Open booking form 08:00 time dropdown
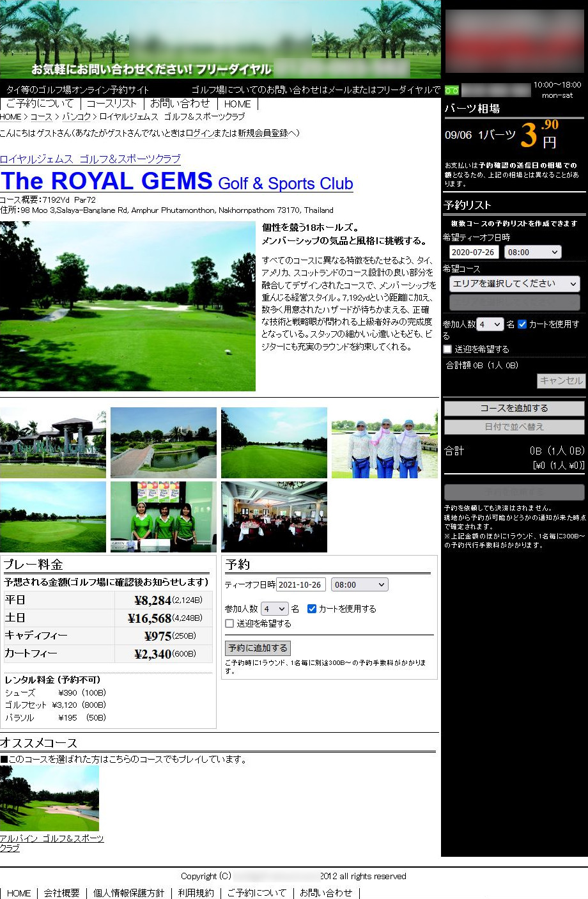This screenshot has width=588, height=899. 360,584
